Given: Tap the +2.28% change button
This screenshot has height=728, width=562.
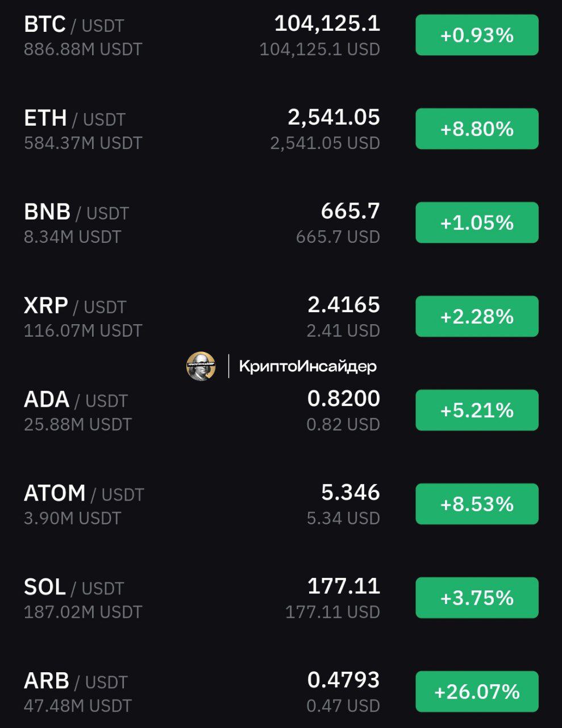Looking at the screenshot, I should point(477,317).
